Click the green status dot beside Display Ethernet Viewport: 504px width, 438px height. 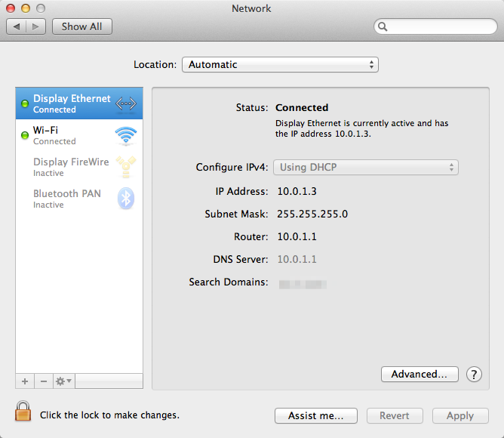[x=25, y=103]
